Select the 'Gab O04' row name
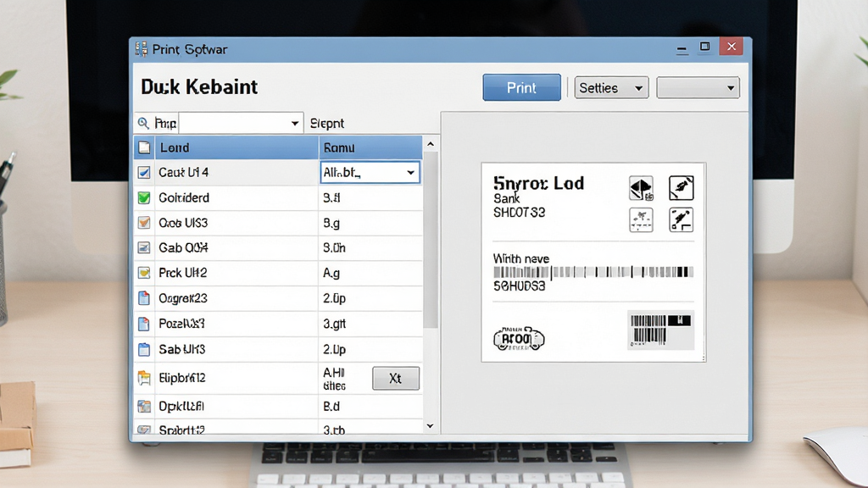The width and height of the screenshot is (868, 488). tap(183, 247)
